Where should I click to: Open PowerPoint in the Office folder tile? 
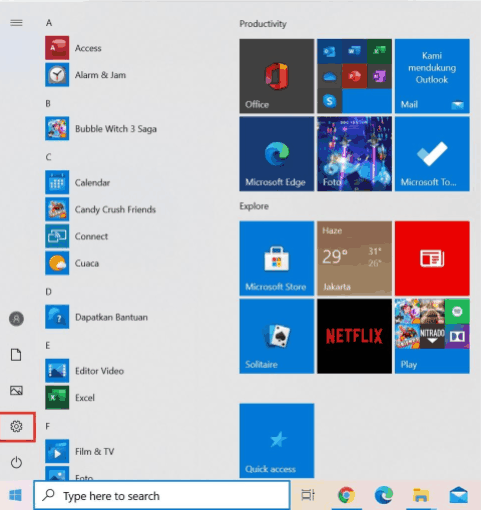point(354,76)
